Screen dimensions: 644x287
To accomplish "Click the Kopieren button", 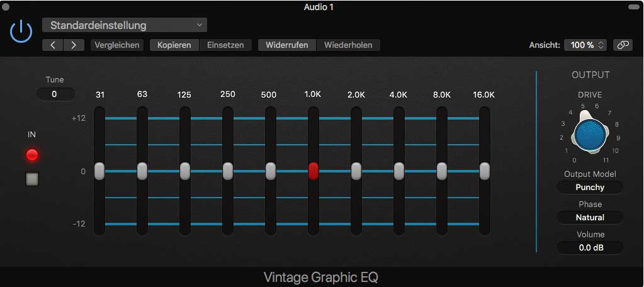I will click(x=174, y=45).
